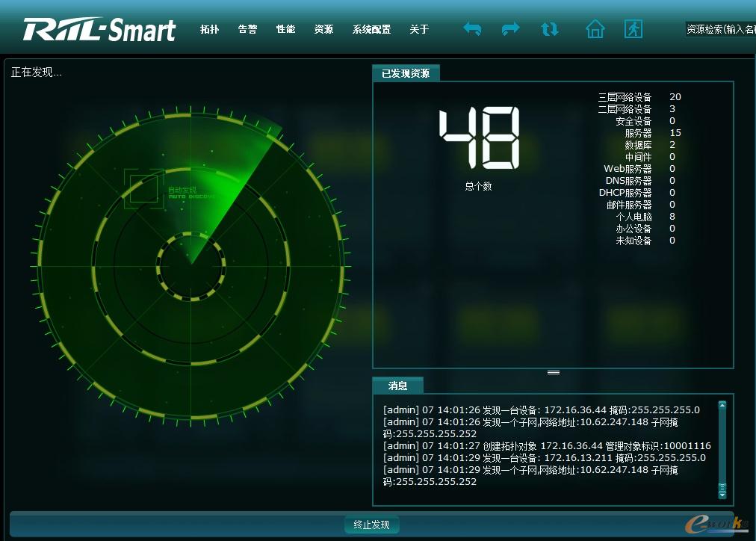This screenshot has width=756, height=541.
Task: Switch to the 已发现资源 panel tab
Action: tap(406, 72)
